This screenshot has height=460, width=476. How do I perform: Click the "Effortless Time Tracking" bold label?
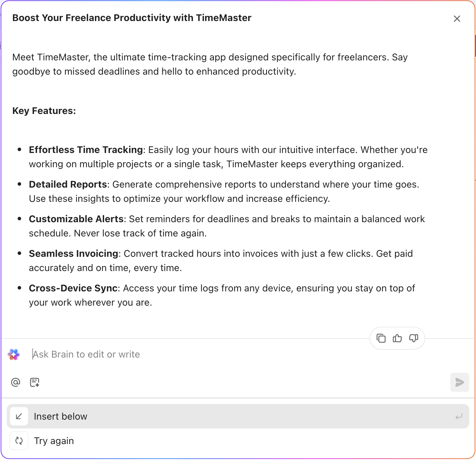click(86, 150)
